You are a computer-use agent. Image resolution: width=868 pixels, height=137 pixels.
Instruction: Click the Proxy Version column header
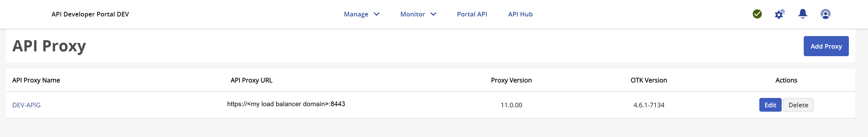coord(511,80)
